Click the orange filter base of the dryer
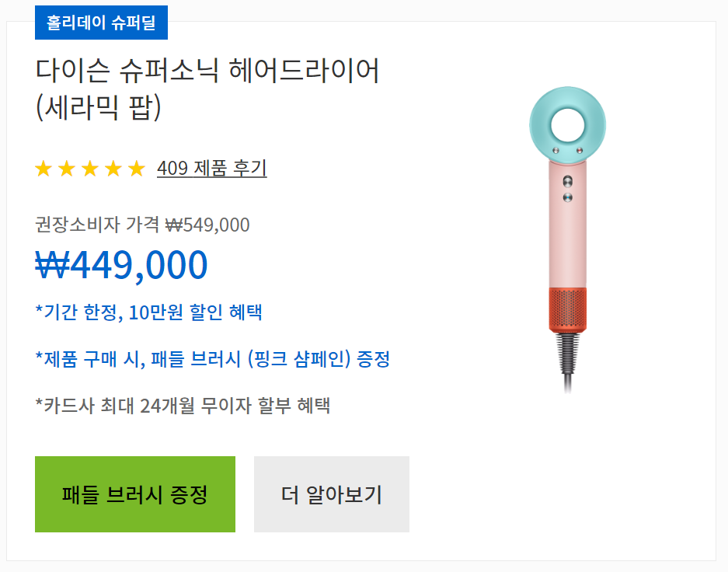The height and width of the screenshot is (572, 728). click(566, 310)
